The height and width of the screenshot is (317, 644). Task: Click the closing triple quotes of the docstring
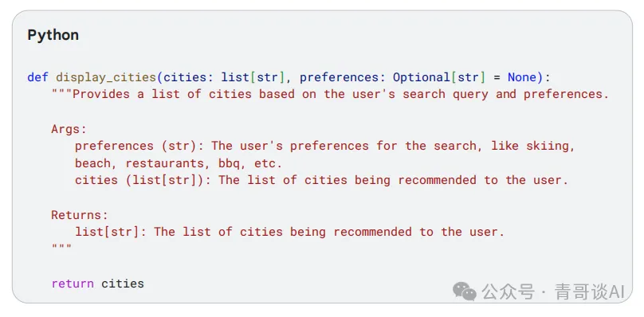(x=61, y=247)
